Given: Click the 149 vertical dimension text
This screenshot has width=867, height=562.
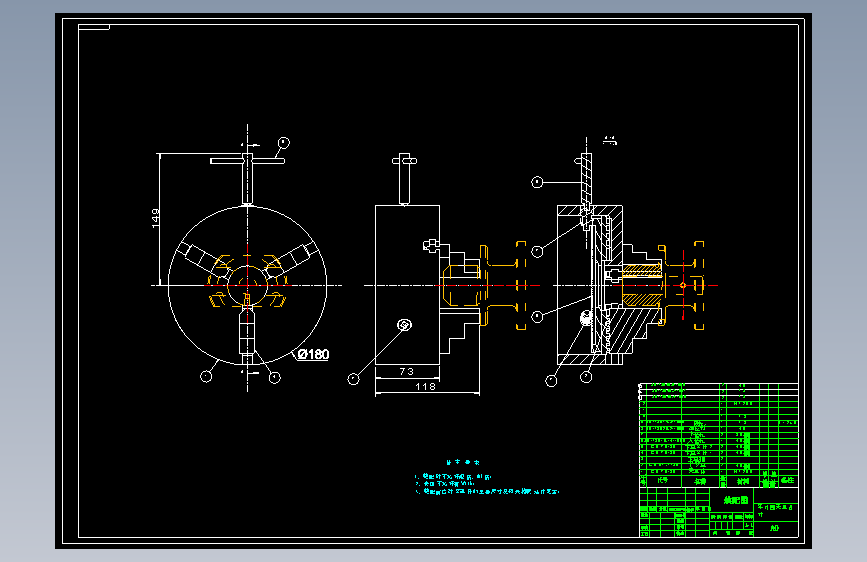Looking at the screenshot, I should tap(156, 218).
